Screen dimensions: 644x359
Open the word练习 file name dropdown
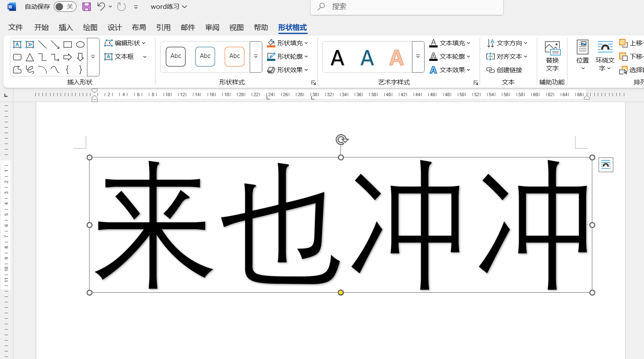tap(169, 7)
